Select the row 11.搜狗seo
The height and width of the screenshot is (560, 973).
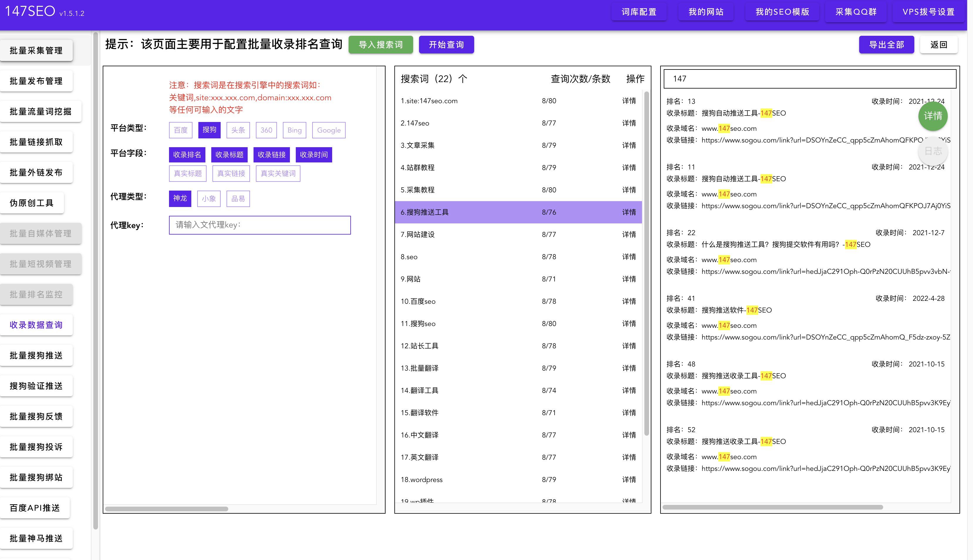[x=518, y=323]
